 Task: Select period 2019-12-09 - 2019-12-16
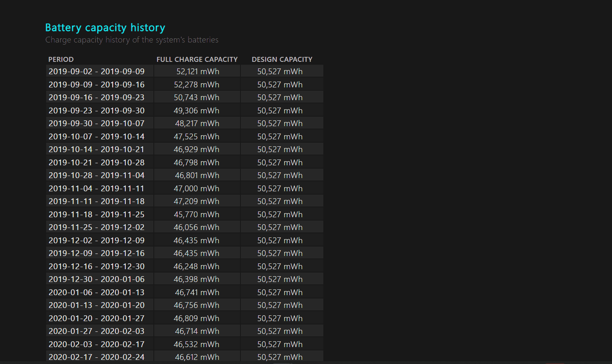[x=97, y=253]
